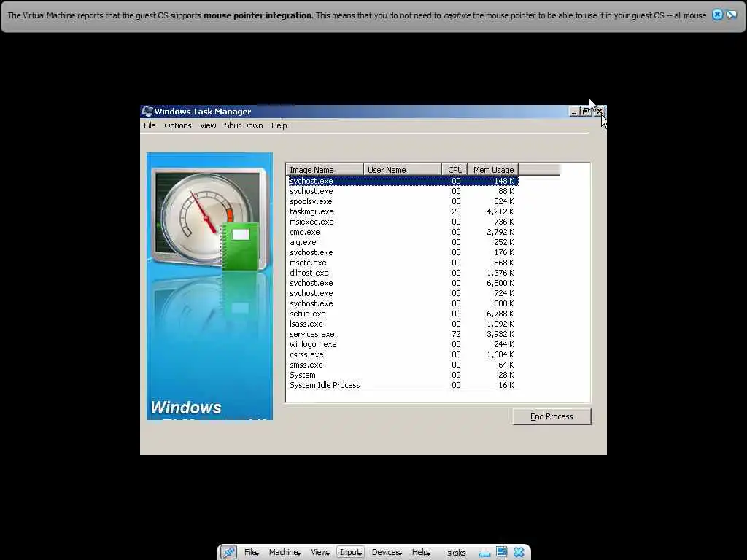
Task: Select the dllhost.exe process
Action: tap(403, 273)
